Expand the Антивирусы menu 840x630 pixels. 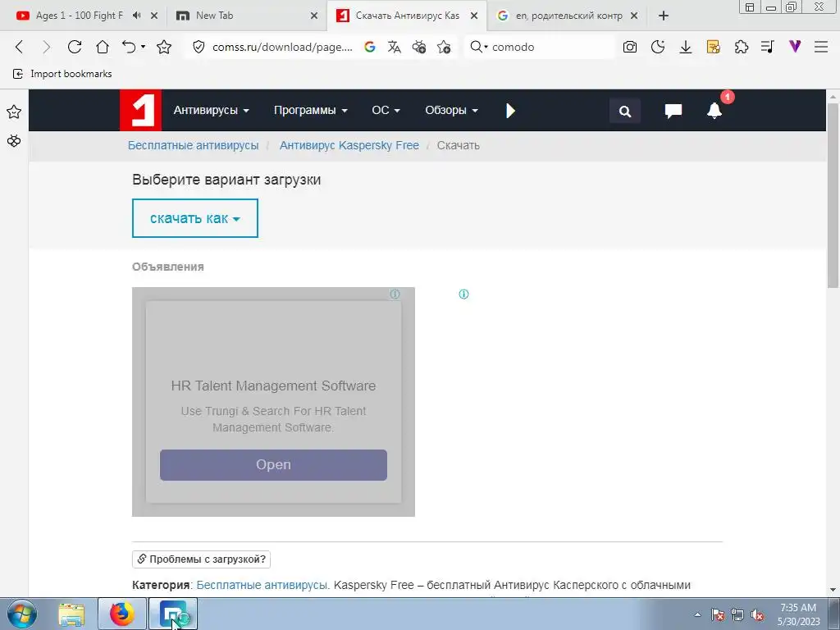click(x=211, y=111)
